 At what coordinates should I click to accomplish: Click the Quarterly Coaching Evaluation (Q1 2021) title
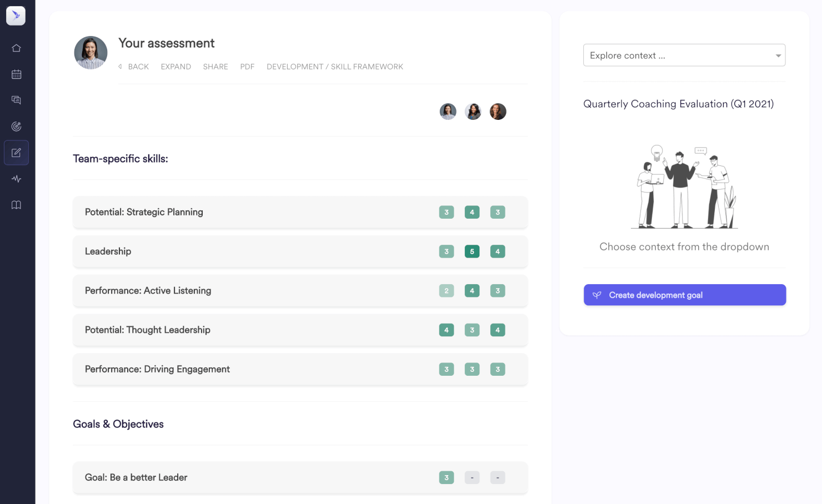[679, 104]
